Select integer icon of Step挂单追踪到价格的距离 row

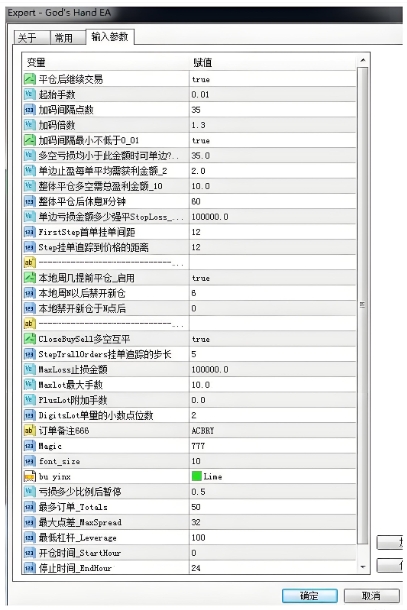click(30, 247)
